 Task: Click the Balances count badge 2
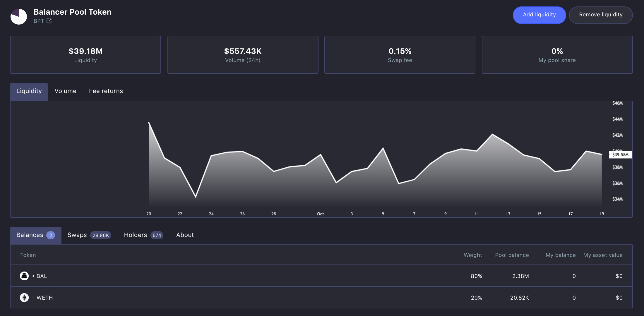tap(51, 235)
